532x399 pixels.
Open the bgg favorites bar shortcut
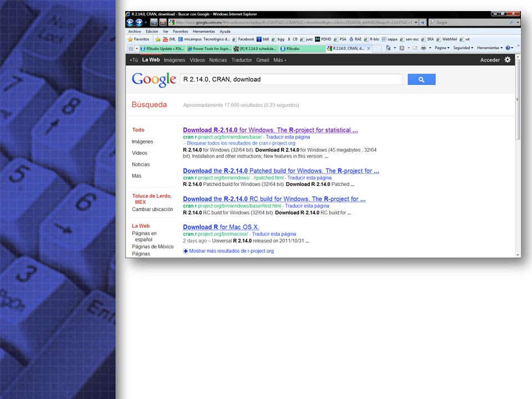pyautogui.click(x=278, y=39)
